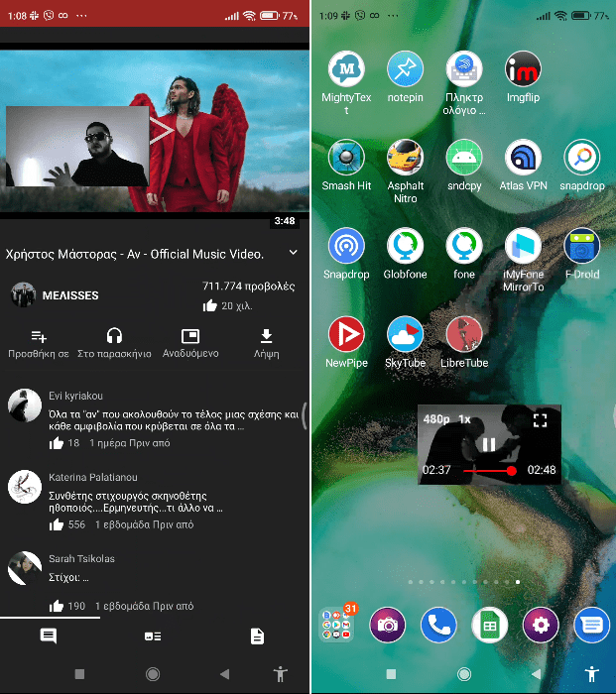
Task: Tap the 556 likes thumbs-up icon
Action: coord(57,524)
